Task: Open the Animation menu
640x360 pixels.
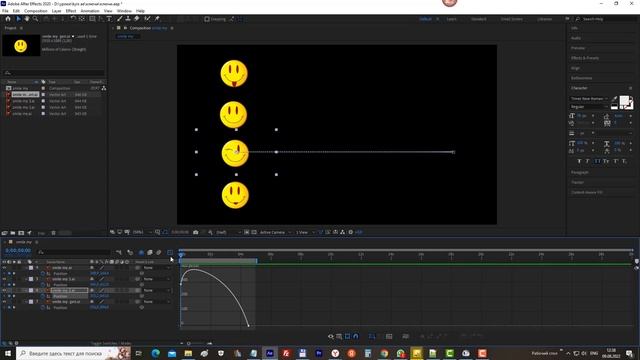Action: click(90, 11)
